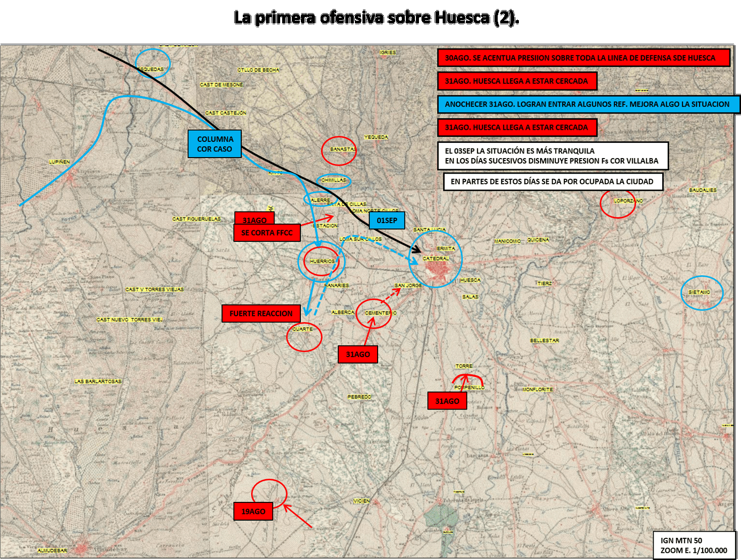Select the "MANICOMIO" map label
Viewport: 741px width, 560px height.
point(508,241)
